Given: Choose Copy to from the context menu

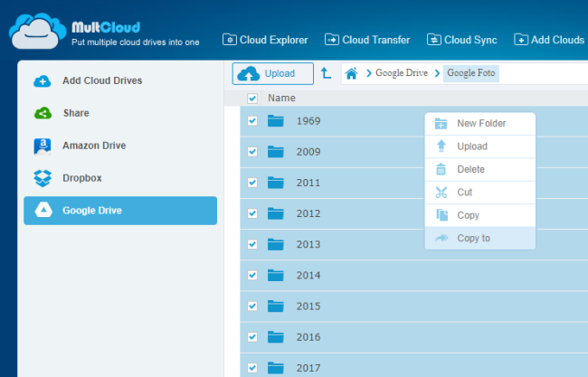Looking at the screenshot, I should (480, 238).
